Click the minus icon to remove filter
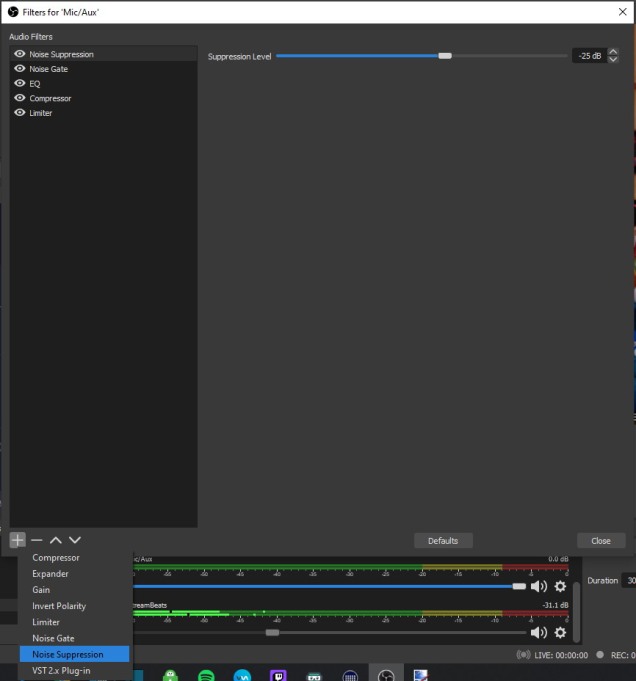Viewport: 636px width, 681px height. (x=37, y=540)
